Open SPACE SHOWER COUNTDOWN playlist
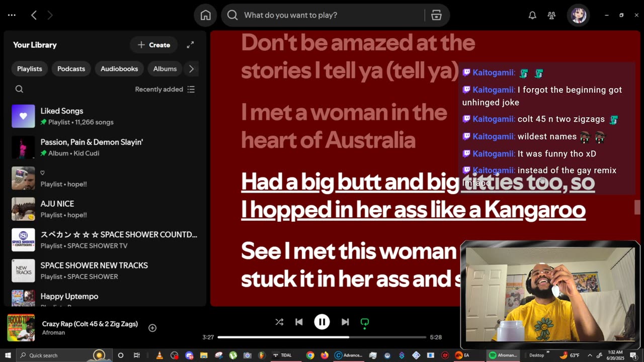Viewport: 644px width, 362px height. [x=105, y=240]
